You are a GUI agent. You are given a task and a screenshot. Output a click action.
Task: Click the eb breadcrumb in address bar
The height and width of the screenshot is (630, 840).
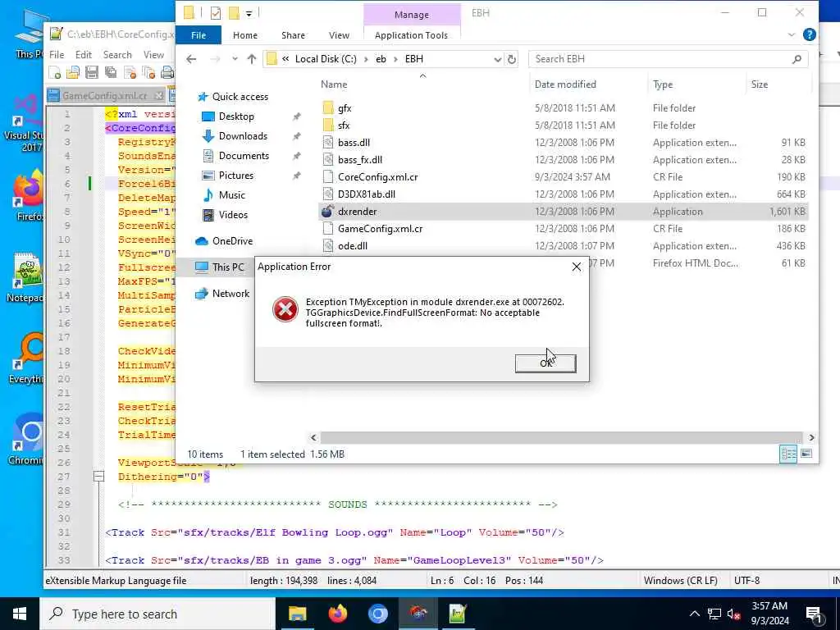point(381,59)
